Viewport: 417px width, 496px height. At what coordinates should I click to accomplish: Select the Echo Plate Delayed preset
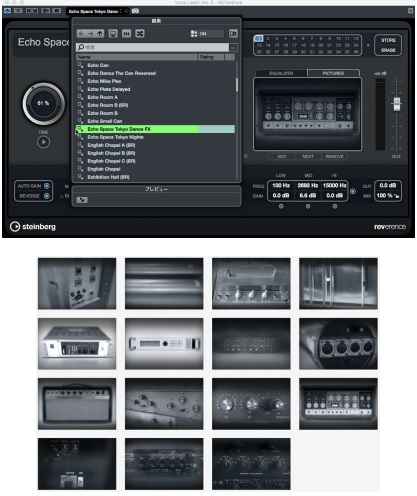(155, 89)
